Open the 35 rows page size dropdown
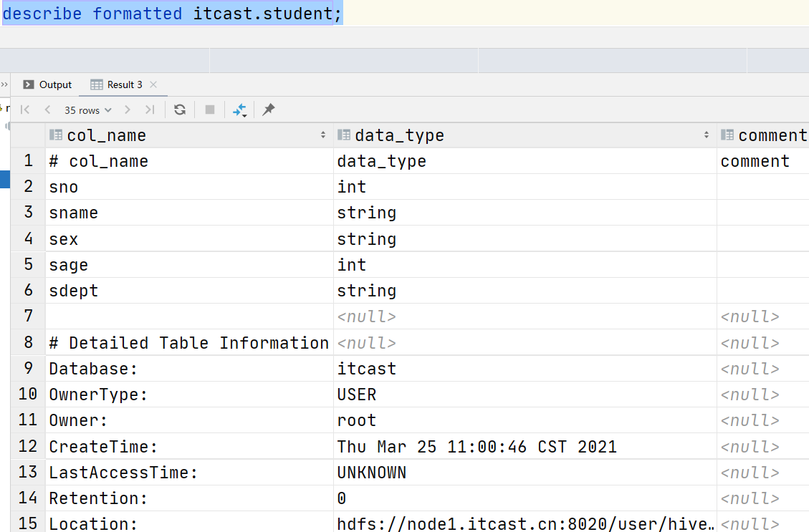The width and height of the screenshot is (809, 532). [x=87, y=110]
